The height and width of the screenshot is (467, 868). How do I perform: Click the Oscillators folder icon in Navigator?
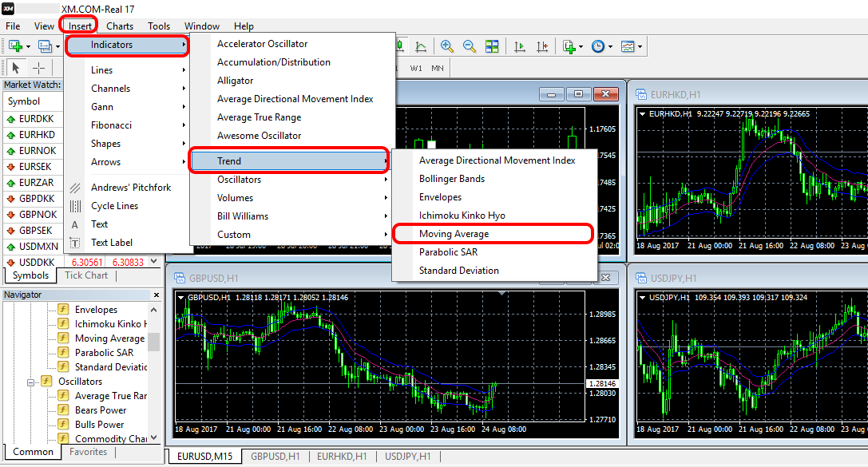tap(46, 381)
